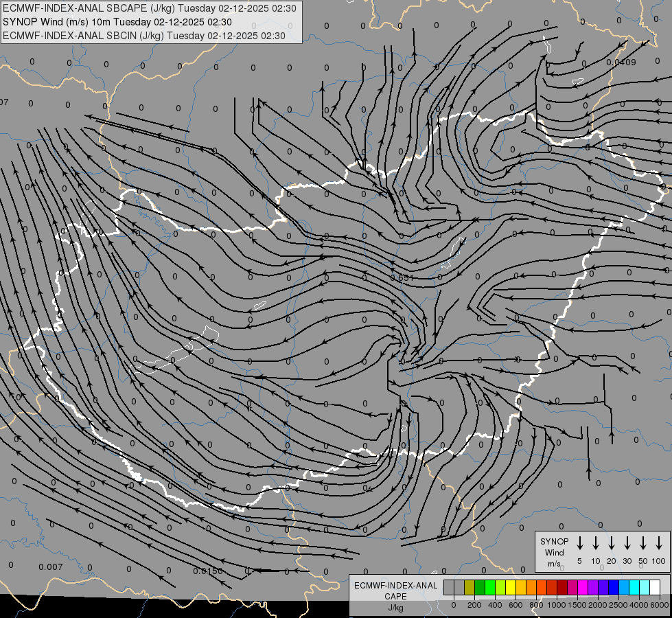Click the '0.651' value on the map

pyautogui.click(x=402, y=277)
